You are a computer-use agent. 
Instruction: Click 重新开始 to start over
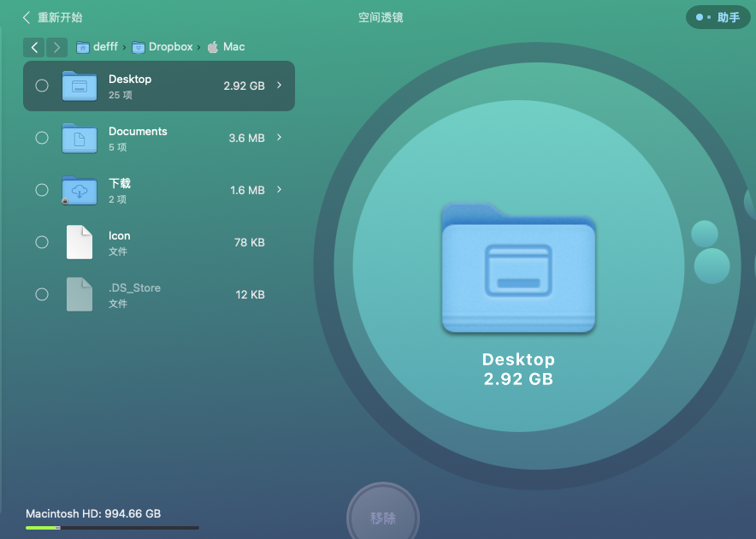[52, 17]
